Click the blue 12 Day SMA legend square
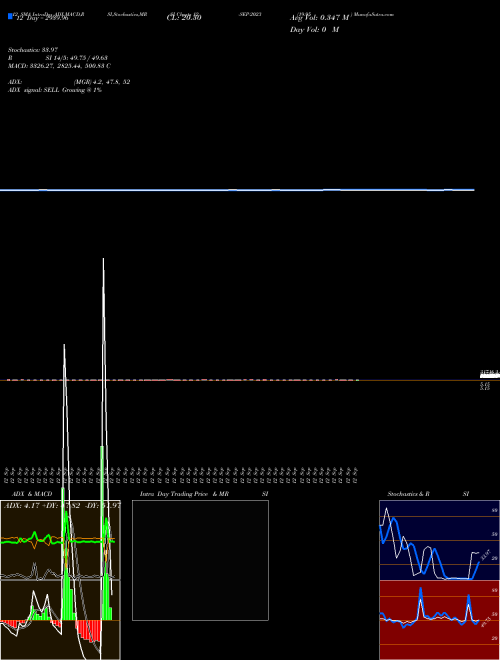Screen dimensions: 500x660 point(10,16)
